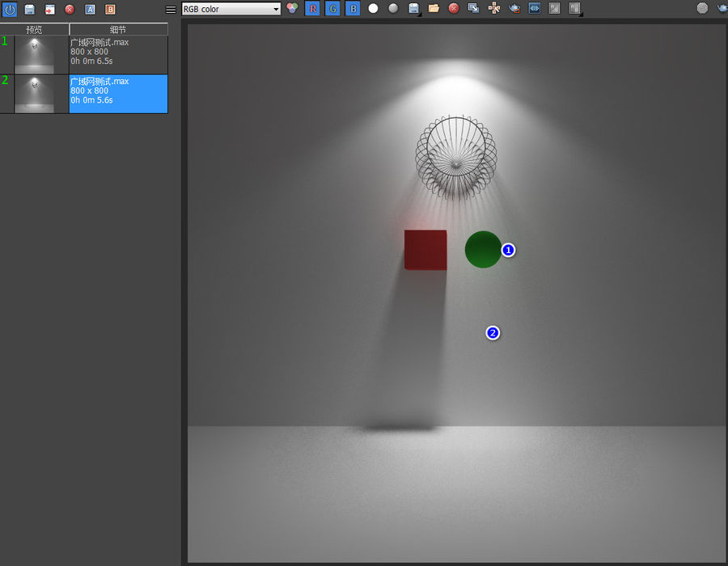
Task: Switch to RGB channel view
Action: click(292, 8)
